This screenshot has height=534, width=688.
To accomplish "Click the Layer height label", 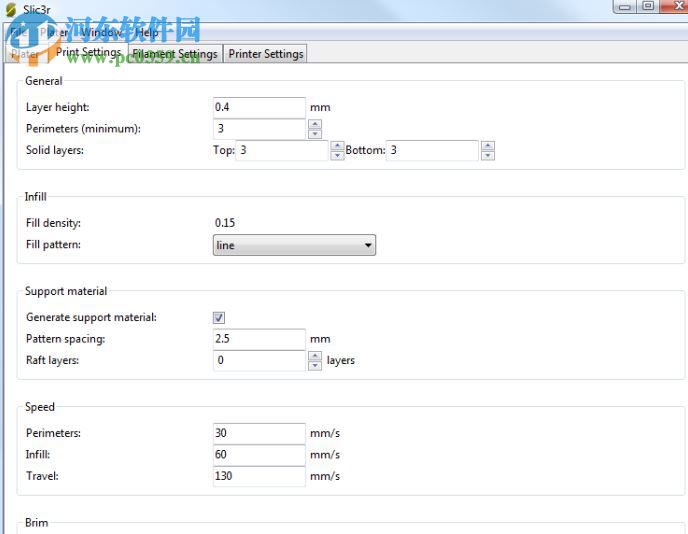I will [57, 108].
